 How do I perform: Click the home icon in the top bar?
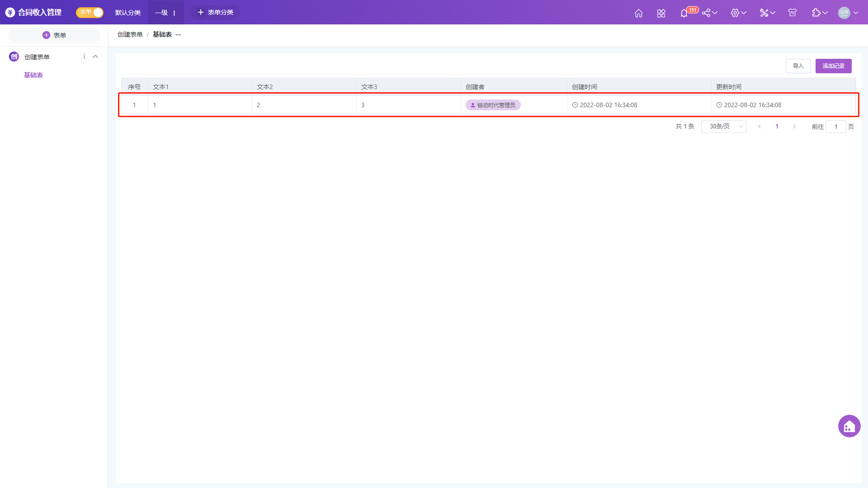[638, 13]
